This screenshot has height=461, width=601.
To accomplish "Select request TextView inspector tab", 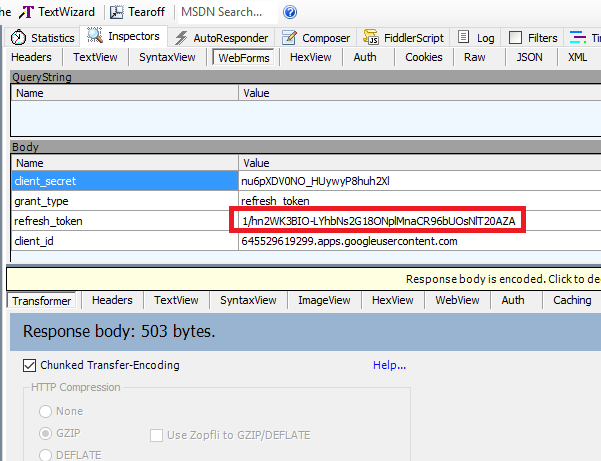I will 95,57.
